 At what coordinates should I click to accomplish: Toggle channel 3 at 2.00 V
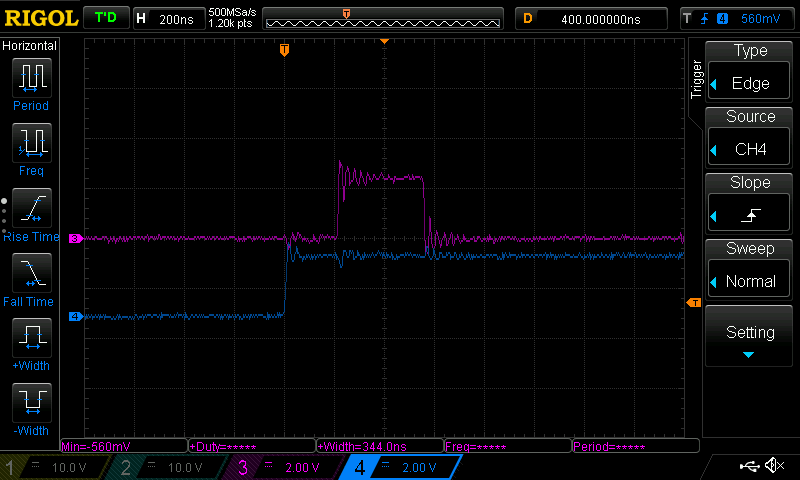click(285, 467)
